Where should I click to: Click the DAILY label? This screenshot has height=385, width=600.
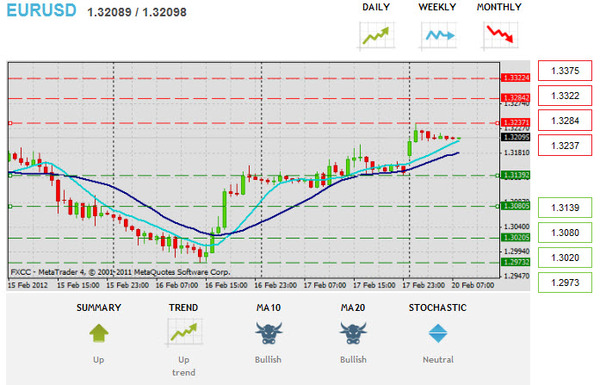click(x=376, y=7)
